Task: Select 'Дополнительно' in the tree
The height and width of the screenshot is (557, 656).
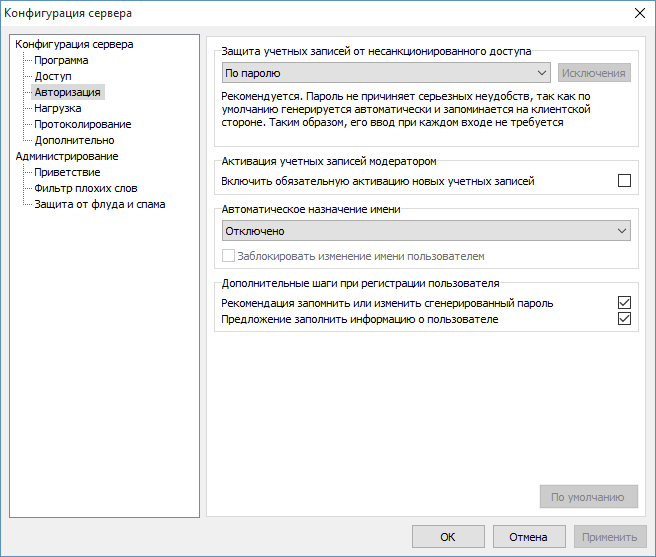Action: [74, 140]
